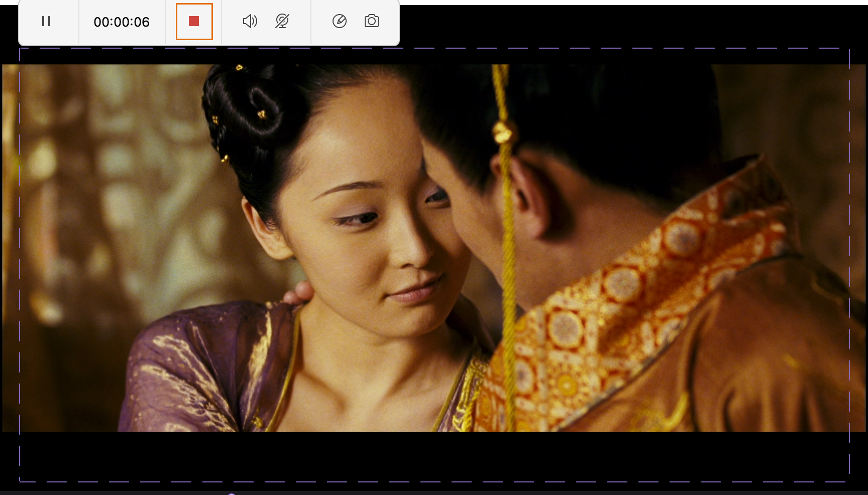Take a screenshot with the camera icon
This screenshot has width=868, height=495.
372,21
